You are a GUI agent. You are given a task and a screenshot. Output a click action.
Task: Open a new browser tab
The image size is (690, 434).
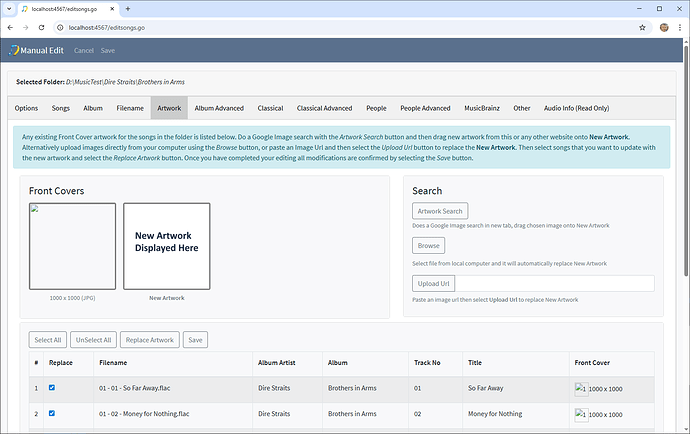(x=128, y=8)
